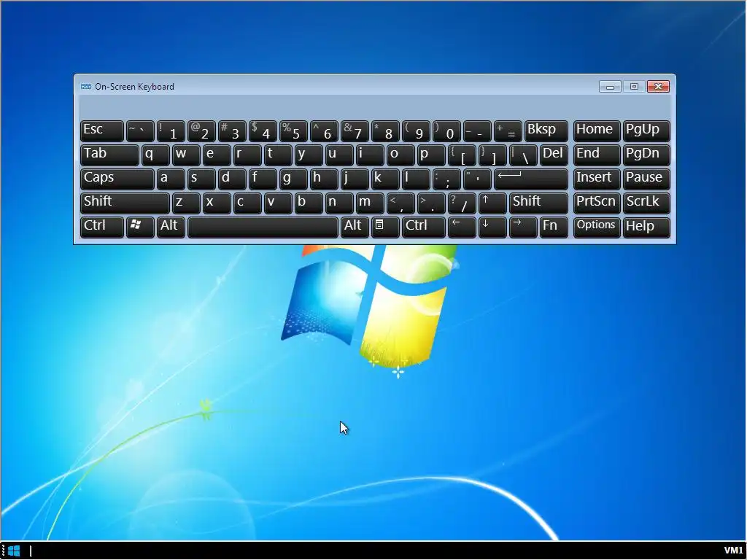This screenshot has width=747, height=560.
Task: Click the Windows logo key on the keyboard
Action: (140, 227)
